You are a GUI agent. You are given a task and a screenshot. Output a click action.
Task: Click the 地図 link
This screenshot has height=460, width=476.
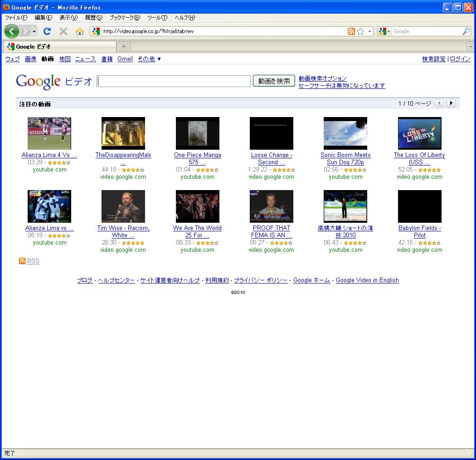(65, 59)
